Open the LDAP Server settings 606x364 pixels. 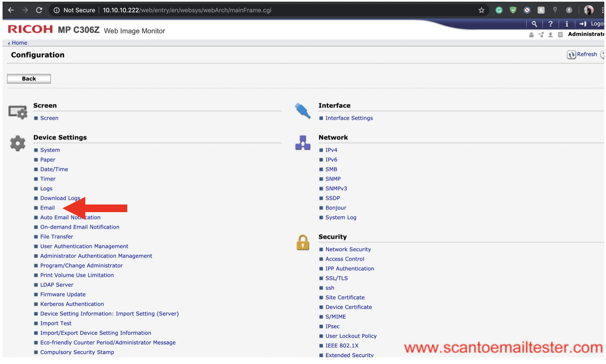(56, 285)
